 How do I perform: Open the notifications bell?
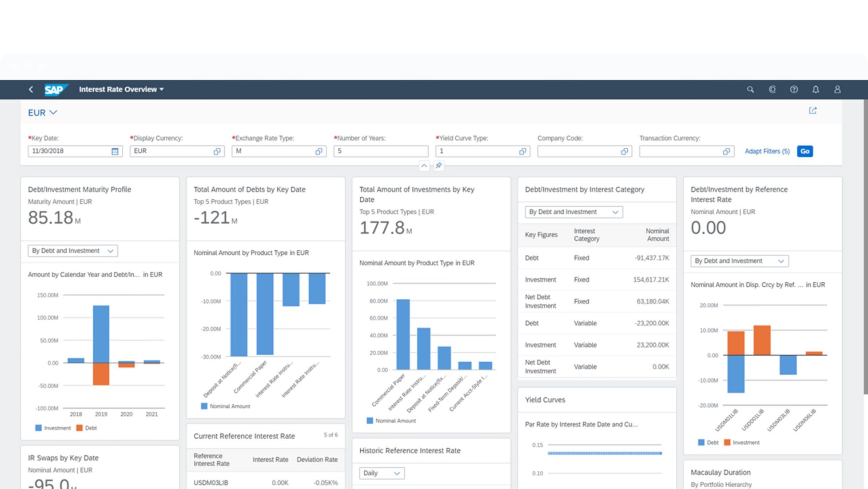(x=816, y=89)
